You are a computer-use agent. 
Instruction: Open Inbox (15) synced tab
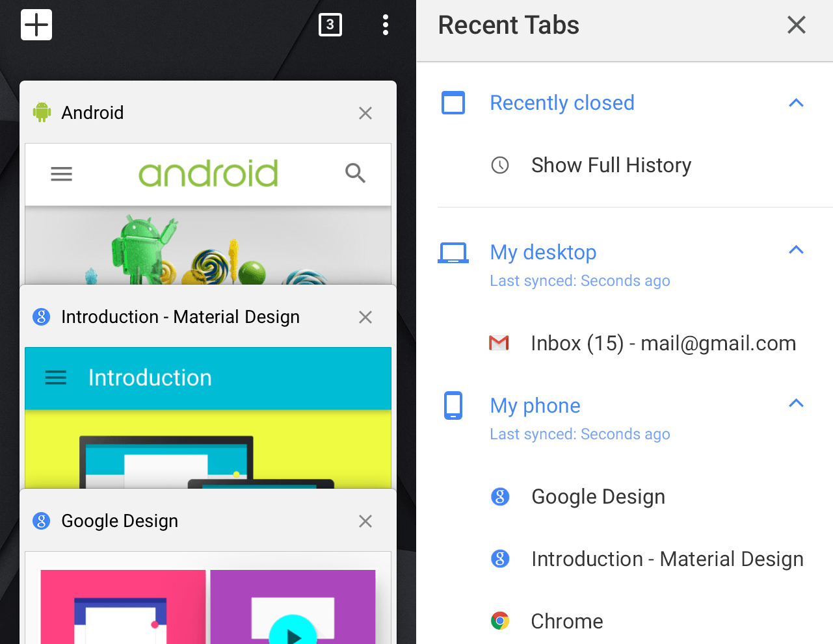663,343
